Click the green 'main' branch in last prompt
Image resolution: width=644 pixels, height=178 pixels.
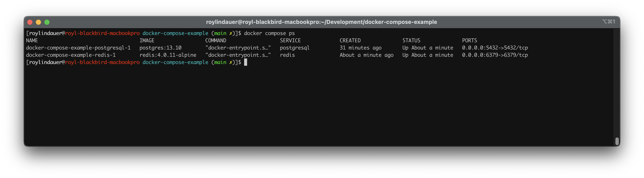point(220,62)
